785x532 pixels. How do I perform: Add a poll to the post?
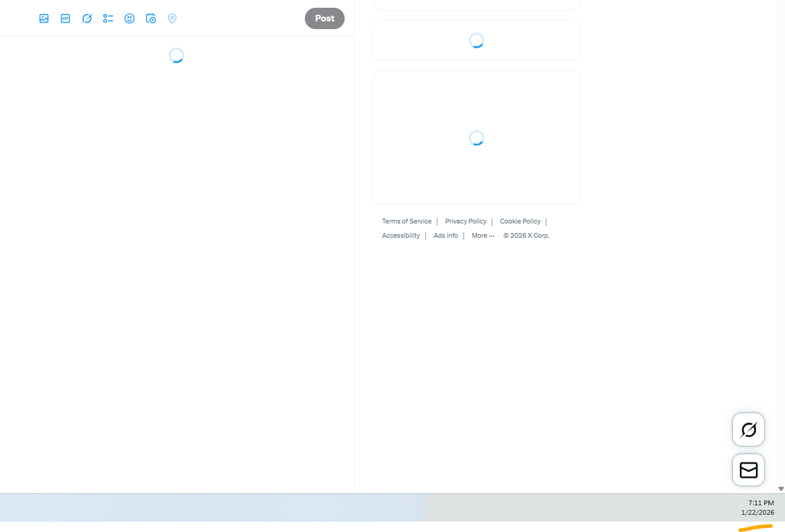tap(108, 18)
